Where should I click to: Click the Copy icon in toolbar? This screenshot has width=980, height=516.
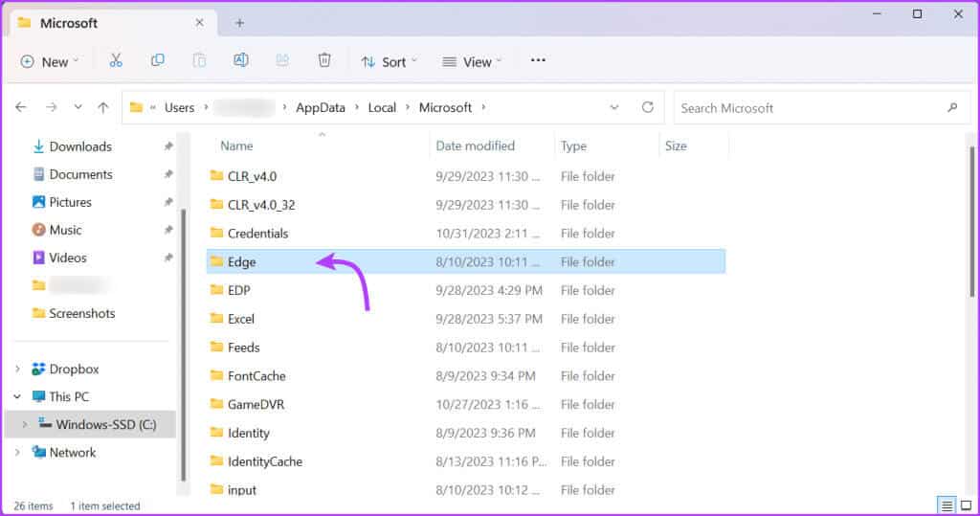tap(158, 60)
